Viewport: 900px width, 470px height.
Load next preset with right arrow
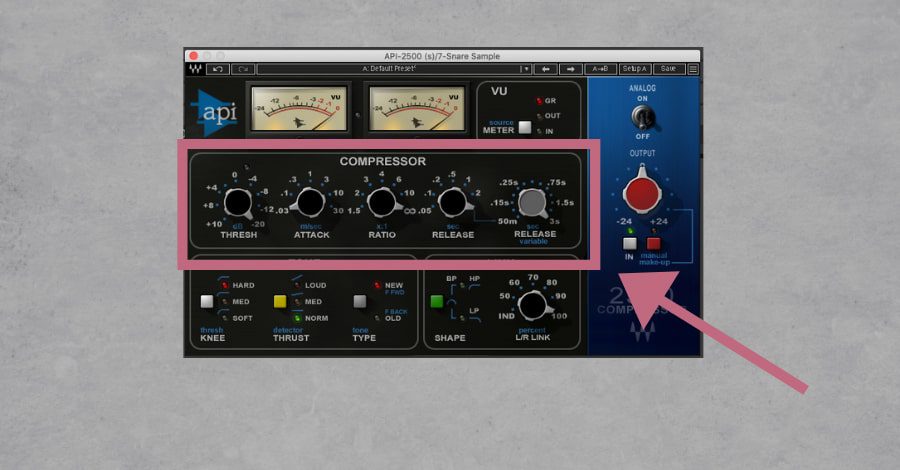tap(571, 69)
